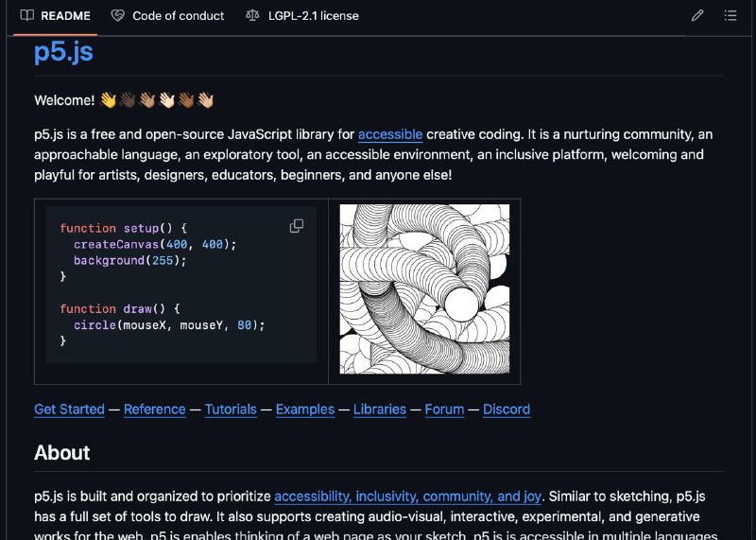
Task: Open the Forum link
Action: tap(444, 409)
